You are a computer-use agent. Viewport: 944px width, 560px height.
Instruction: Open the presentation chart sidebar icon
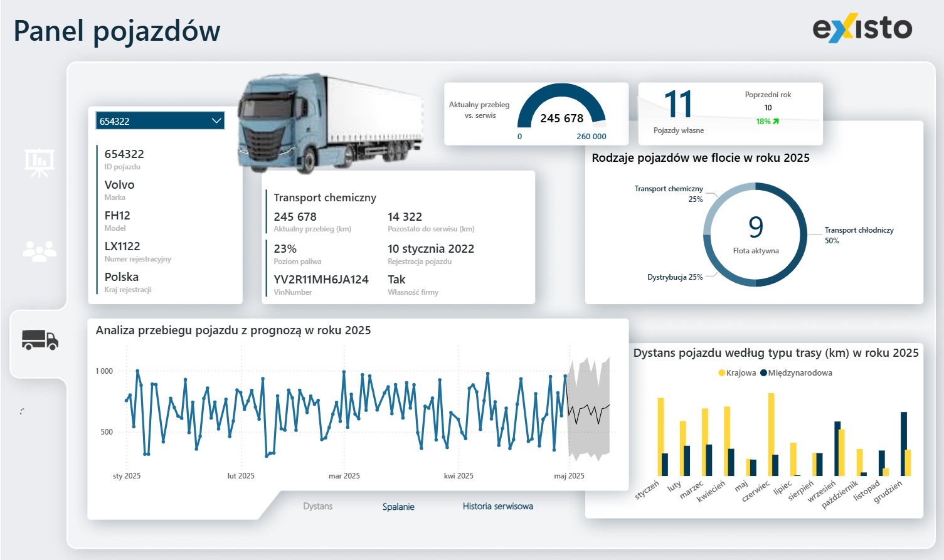[40, 163]
